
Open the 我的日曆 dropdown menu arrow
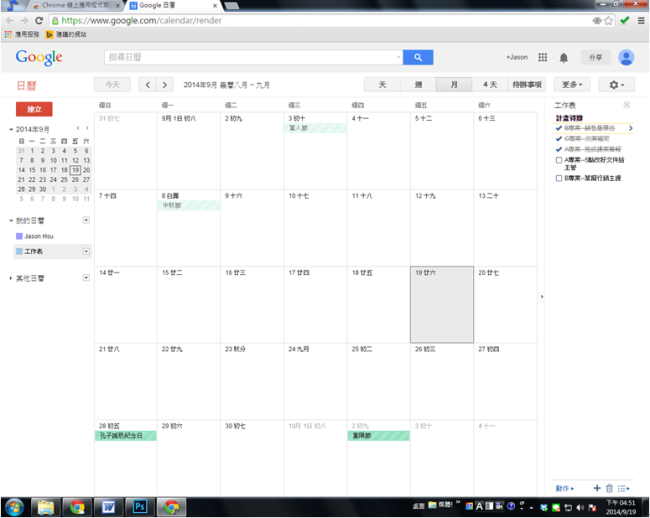[86, 220]
